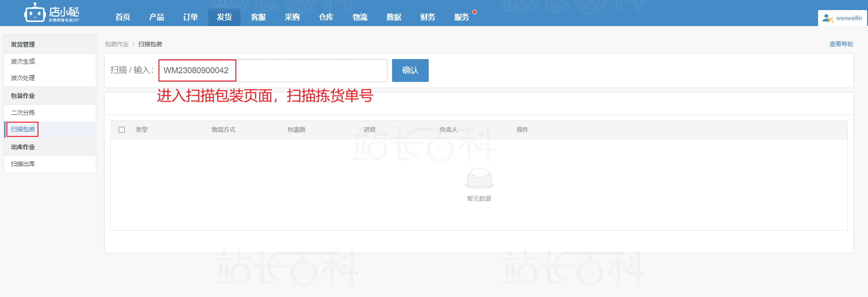Image resolution: width=868 pixels, height=297 pixels.
Task: Click the empty inbox icon above 暂无数据
Action: 479,178
